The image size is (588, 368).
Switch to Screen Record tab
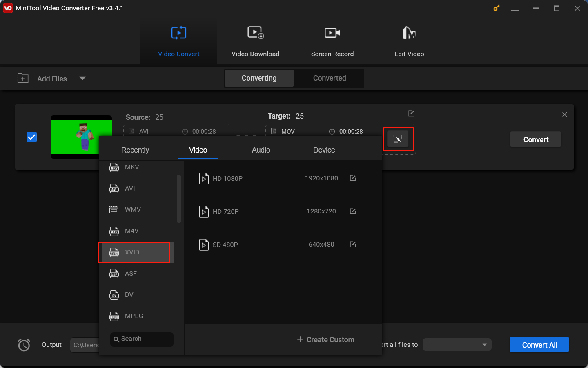[332, 42]
